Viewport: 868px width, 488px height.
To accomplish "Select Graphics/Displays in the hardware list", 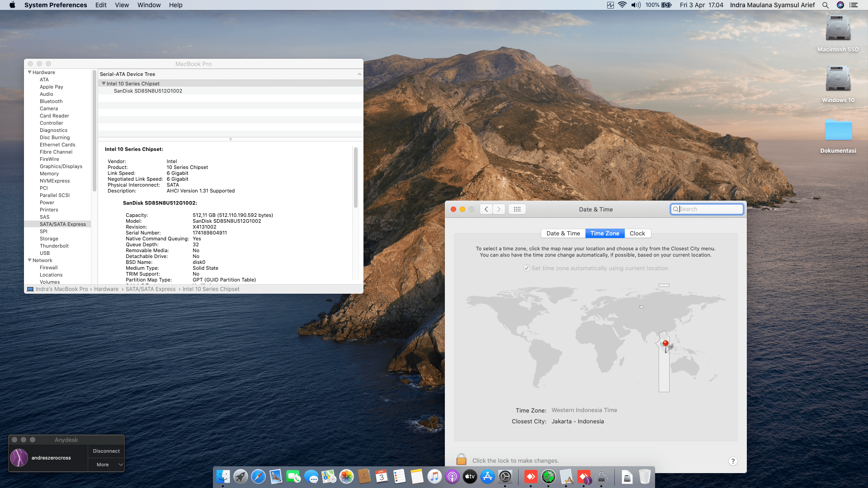I will point(61,166).
